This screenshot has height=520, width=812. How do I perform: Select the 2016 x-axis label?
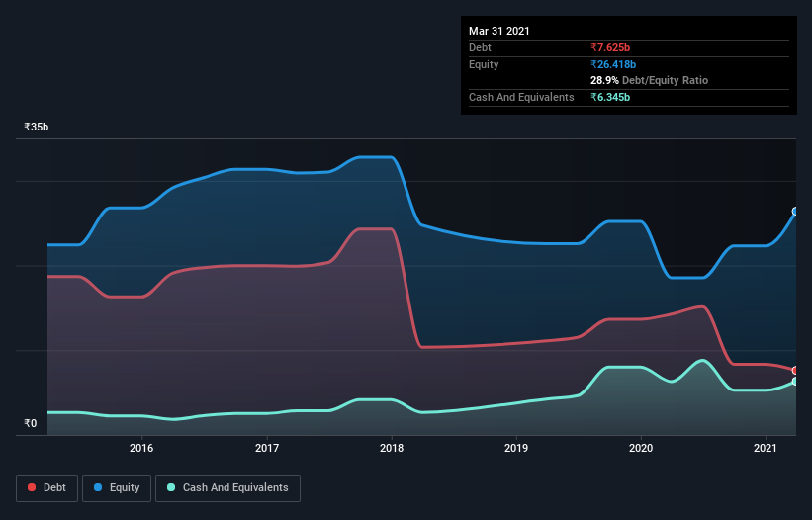pyautogui.click(x=141, y=448)
